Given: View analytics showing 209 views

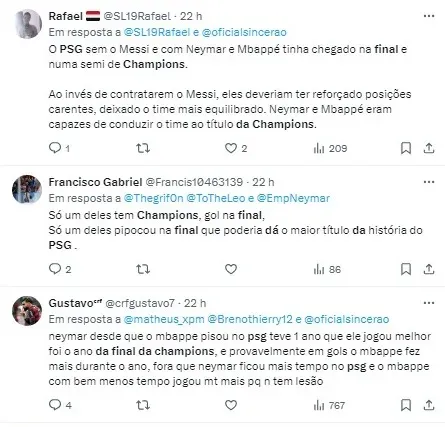Looking at the screenshot, I should (330, 148).
